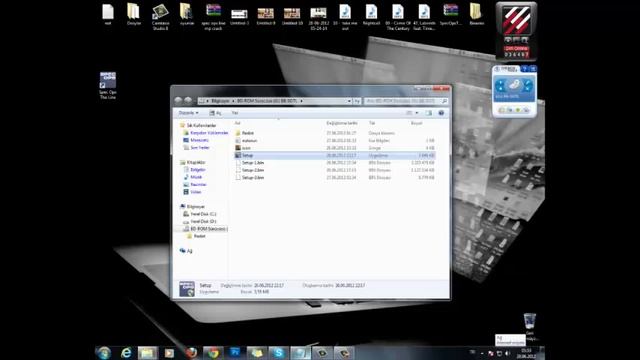Open the Düzenle menu dropdown

[189, 113]
